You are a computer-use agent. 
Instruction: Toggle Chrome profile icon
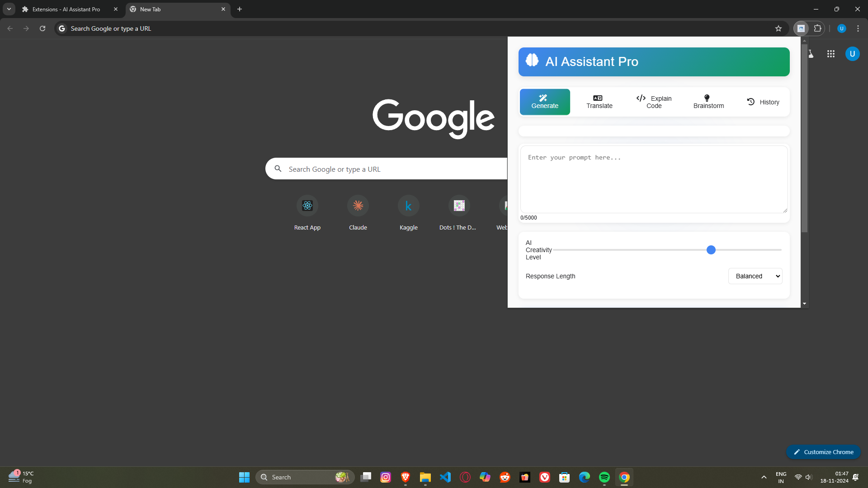click(x=842, y=28)
